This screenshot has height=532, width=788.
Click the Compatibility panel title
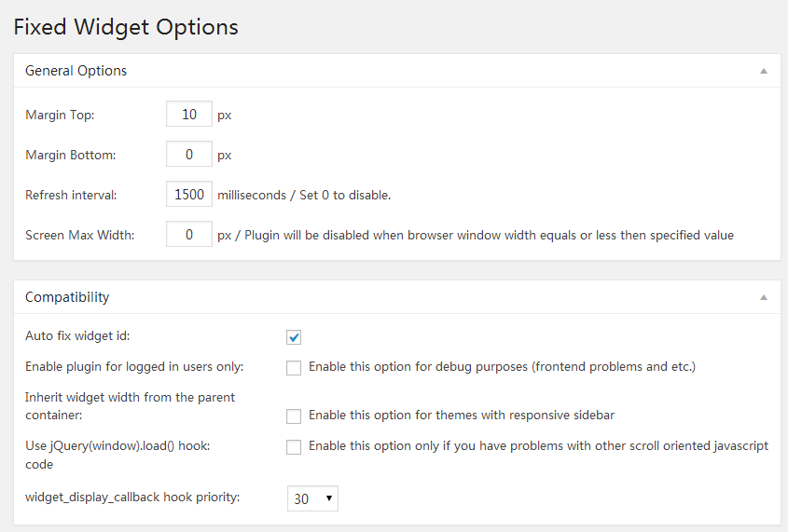click(67, 297)
